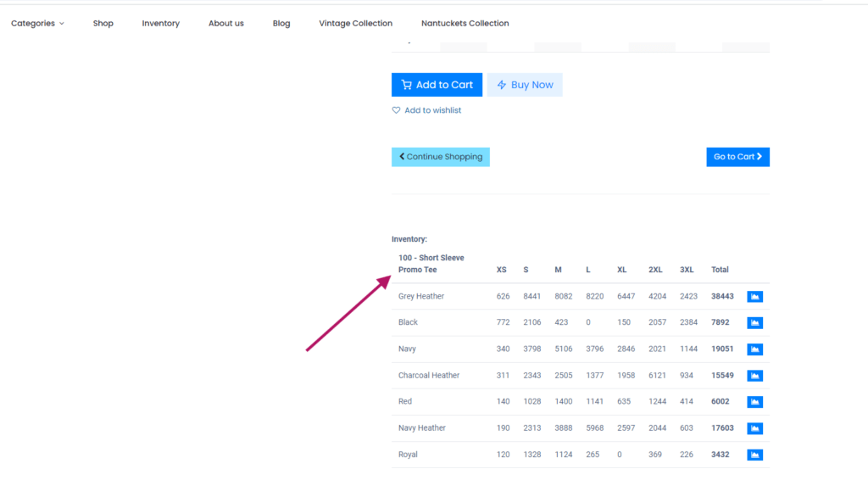868x486 pixels.
Task: Click chart icon for Navy Heather row
Action: pyautogui.click(x=754, y=428)
